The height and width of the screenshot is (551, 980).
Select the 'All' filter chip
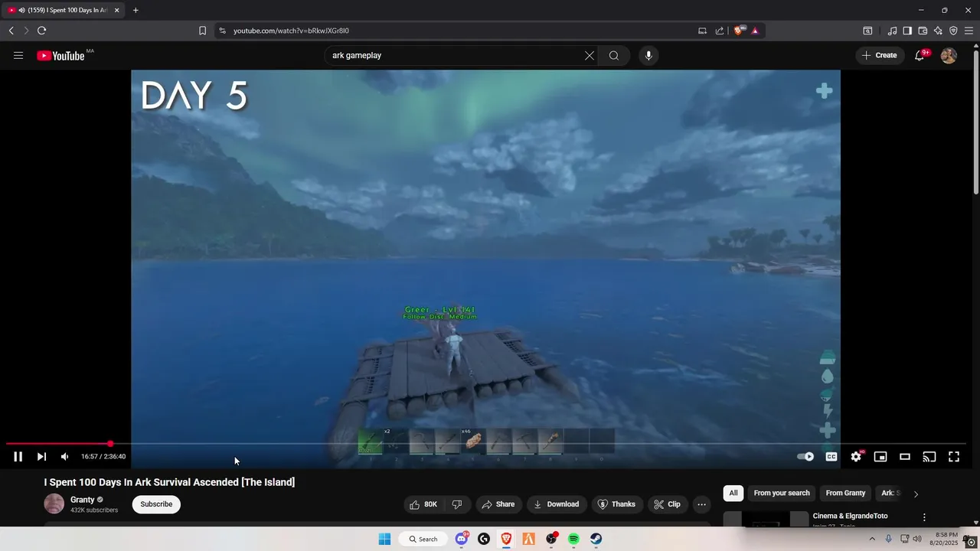click(x=733, y=493)
